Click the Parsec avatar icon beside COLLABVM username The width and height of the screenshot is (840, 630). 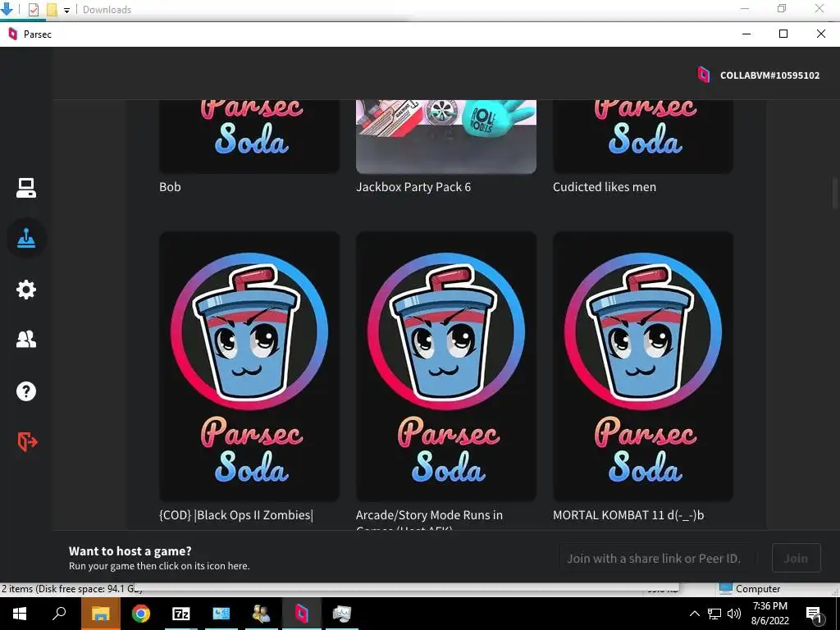pos(703,75)
